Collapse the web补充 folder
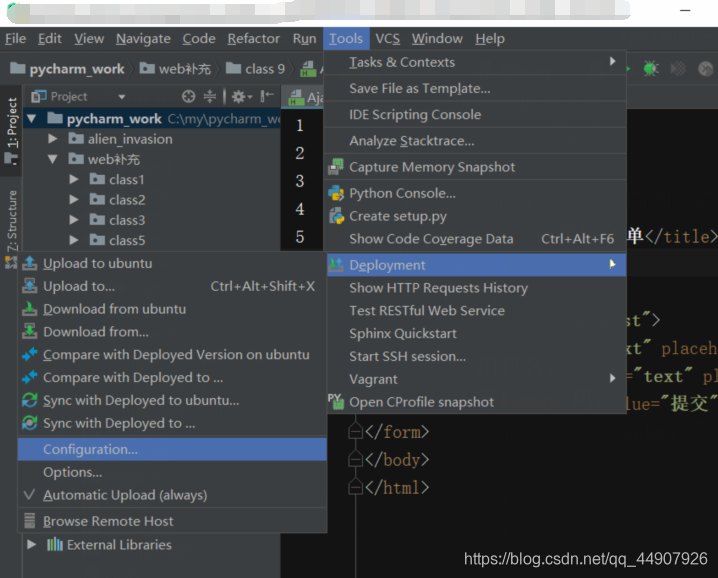718x578 pixels. tap(53, 159)
